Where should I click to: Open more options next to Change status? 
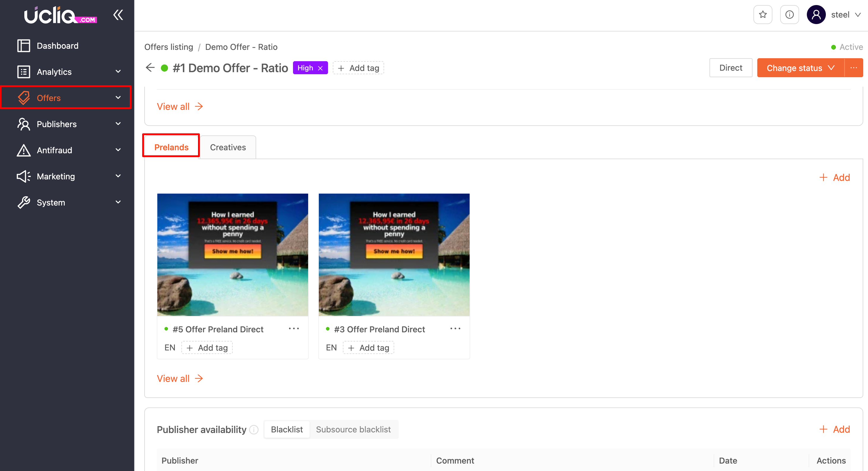(x=853, y=68)
